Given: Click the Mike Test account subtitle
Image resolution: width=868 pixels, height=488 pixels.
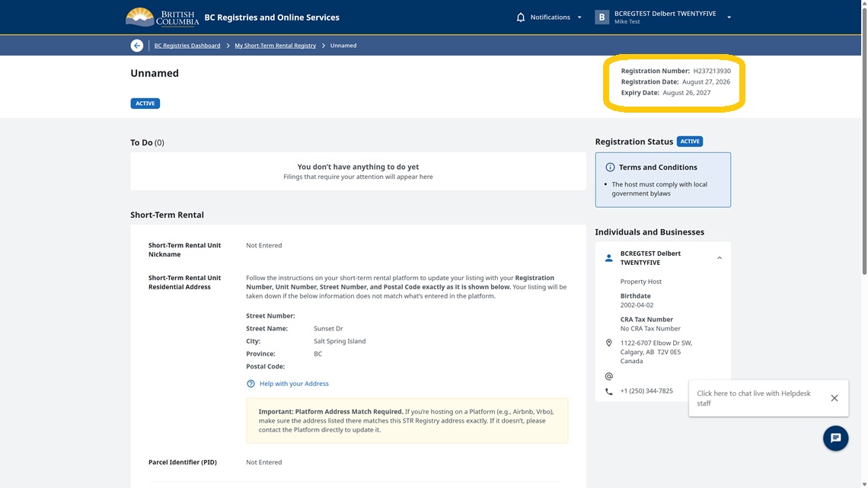Looking at the screenshot, I should click(x=627, y=21).
